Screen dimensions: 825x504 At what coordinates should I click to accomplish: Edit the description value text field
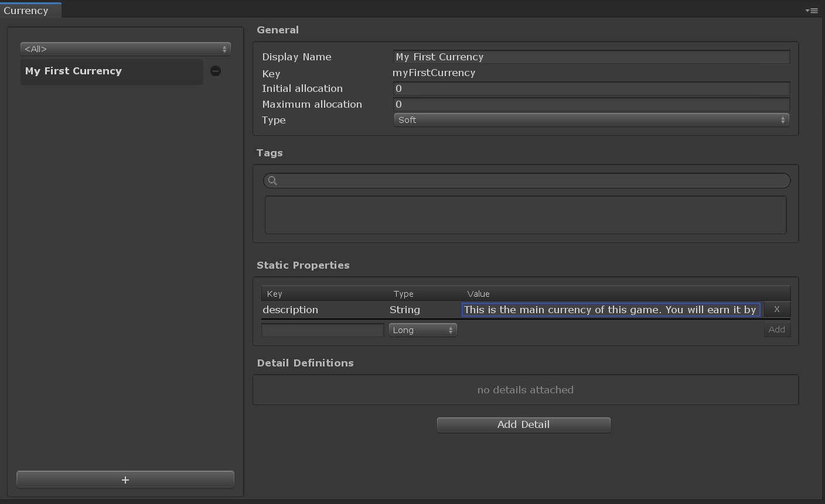pyautogui.click(x=611, y=310)
